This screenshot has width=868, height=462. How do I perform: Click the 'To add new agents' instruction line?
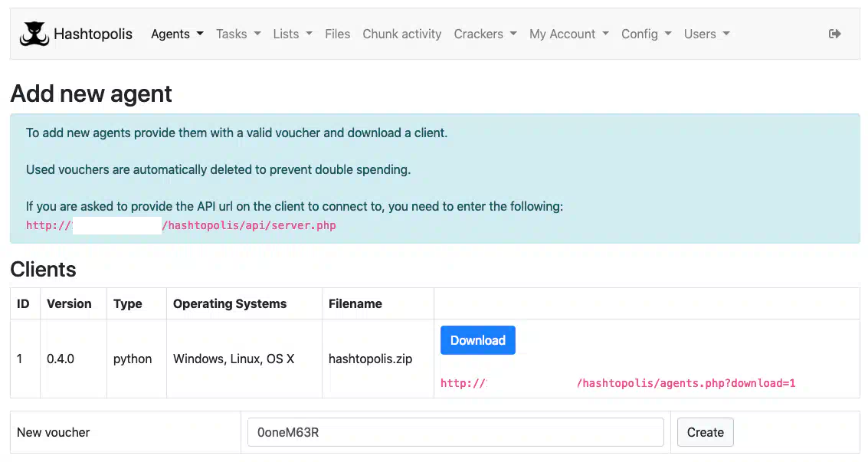(237, 133)
